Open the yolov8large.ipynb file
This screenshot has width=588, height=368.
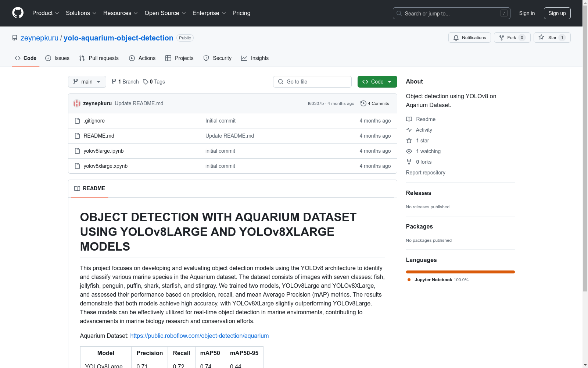[104, 151]
